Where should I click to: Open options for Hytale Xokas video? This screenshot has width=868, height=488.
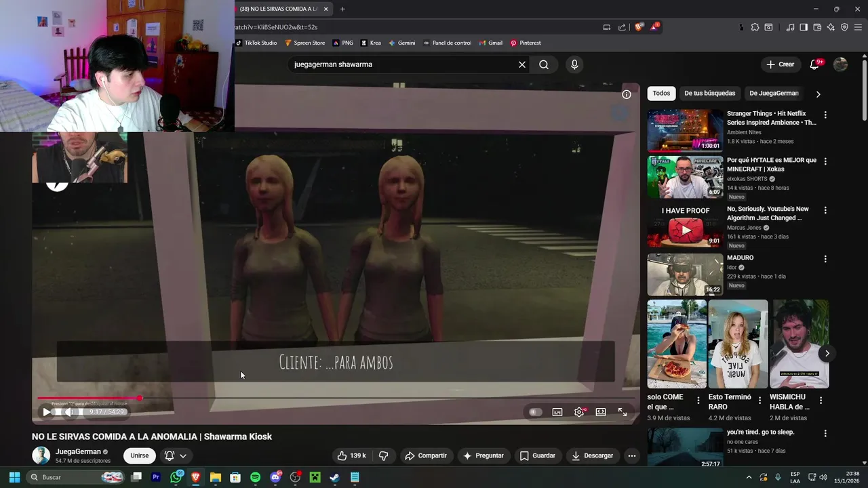coord(825,161)
